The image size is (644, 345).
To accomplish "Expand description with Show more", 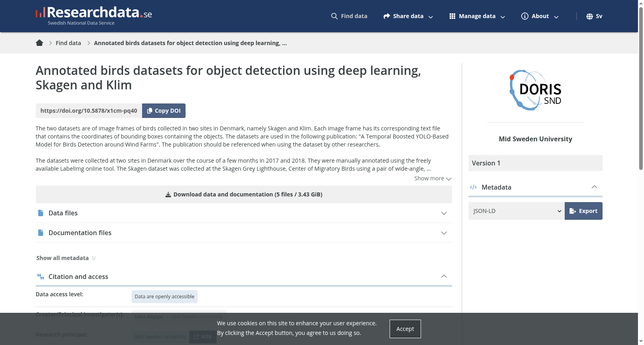I will (x=433, y=178).
